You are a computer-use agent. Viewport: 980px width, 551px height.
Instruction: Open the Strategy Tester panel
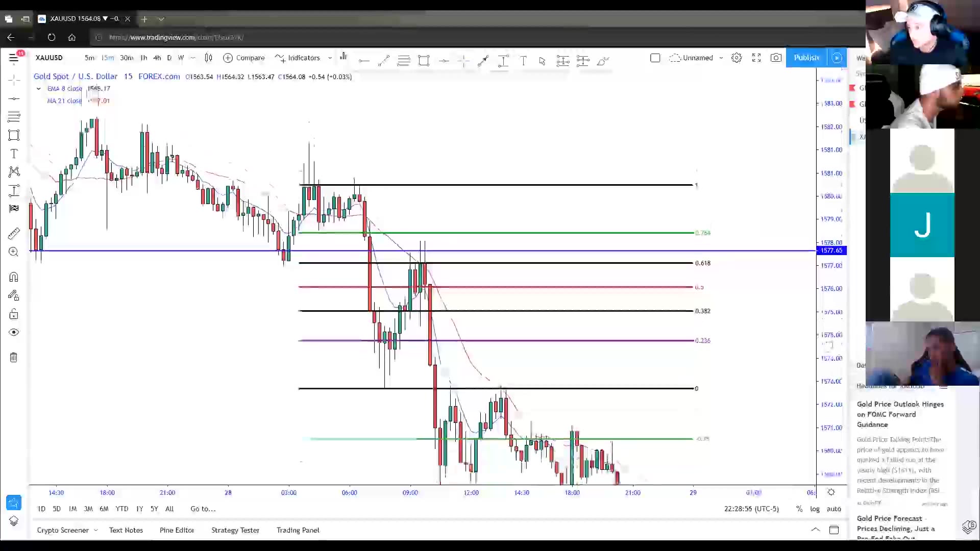(235, 530)
